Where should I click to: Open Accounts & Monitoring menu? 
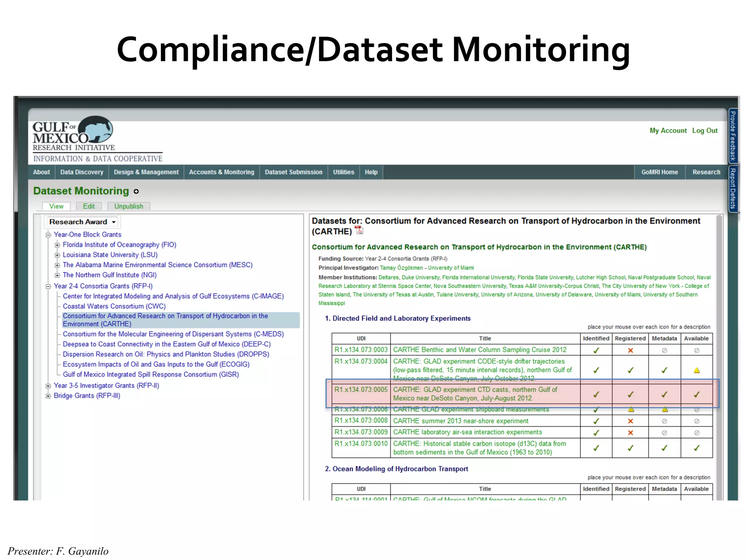coord(222,172)
